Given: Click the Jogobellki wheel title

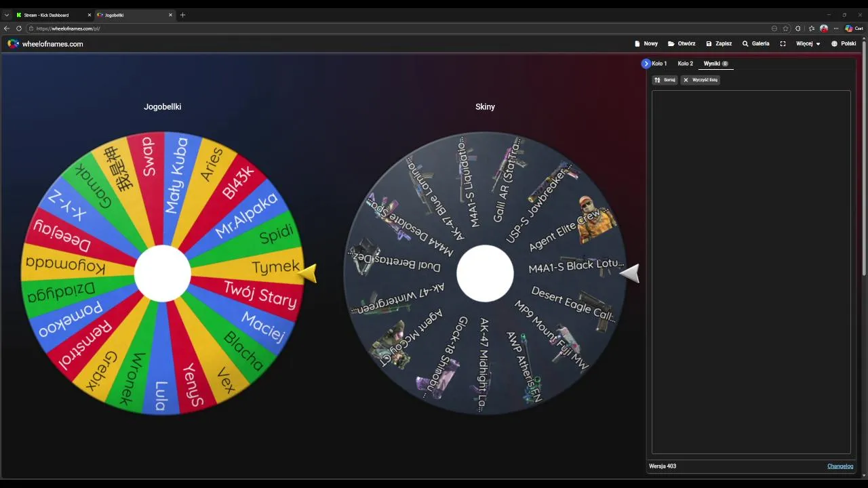Looking at the screenshot, I should pos(163,106).
